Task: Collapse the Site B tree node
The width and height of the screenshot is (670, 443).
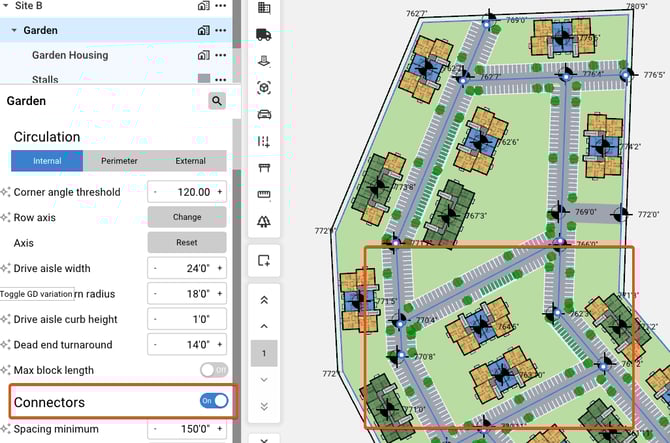Action: click(5, 5)
